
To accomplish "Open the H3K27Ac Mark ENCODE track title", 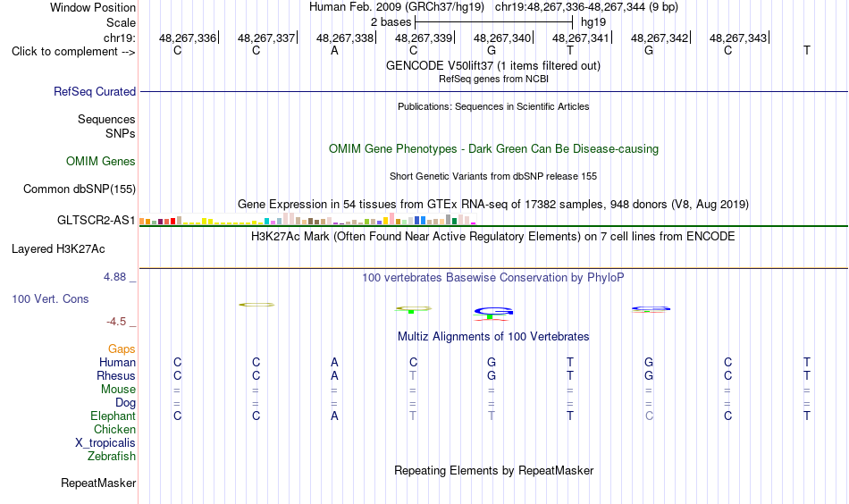I will 492,237.
